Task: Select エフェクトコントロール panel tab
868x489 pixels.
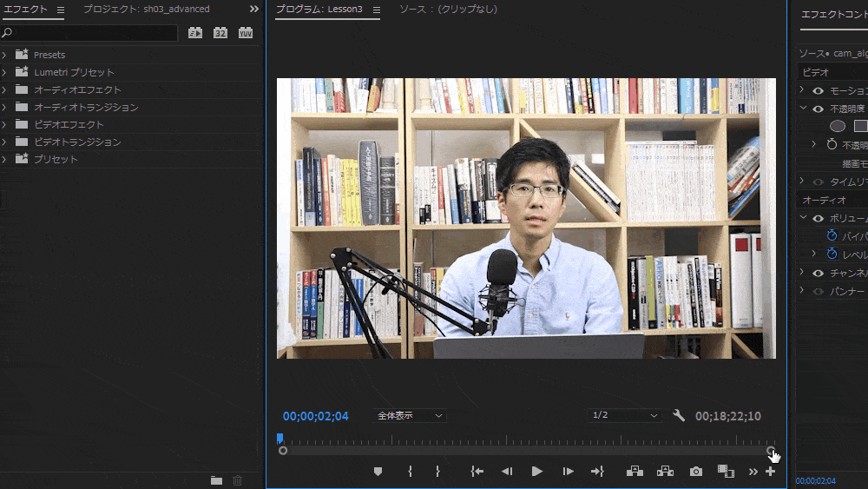Action: coord(834,15)
